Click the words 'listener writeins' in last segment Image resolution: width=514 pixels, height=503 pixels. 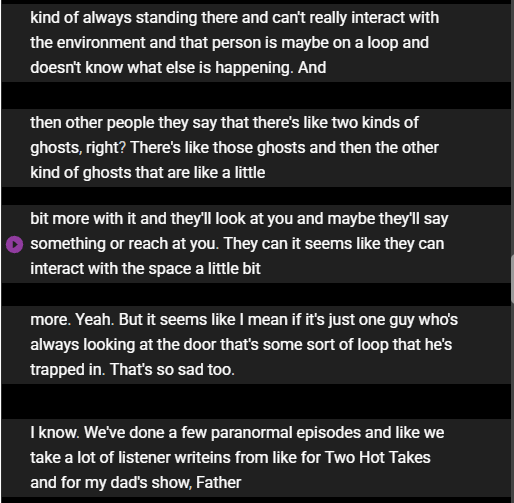point(174,457)
